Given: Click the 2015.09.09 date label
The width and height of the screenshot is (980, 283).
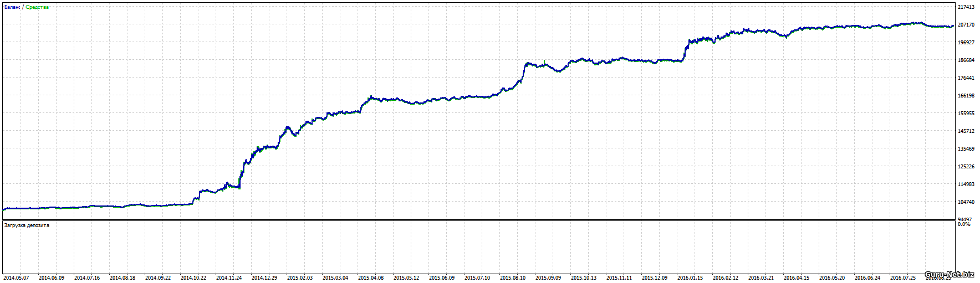Looking at the screenshot, I should point(548,278).
